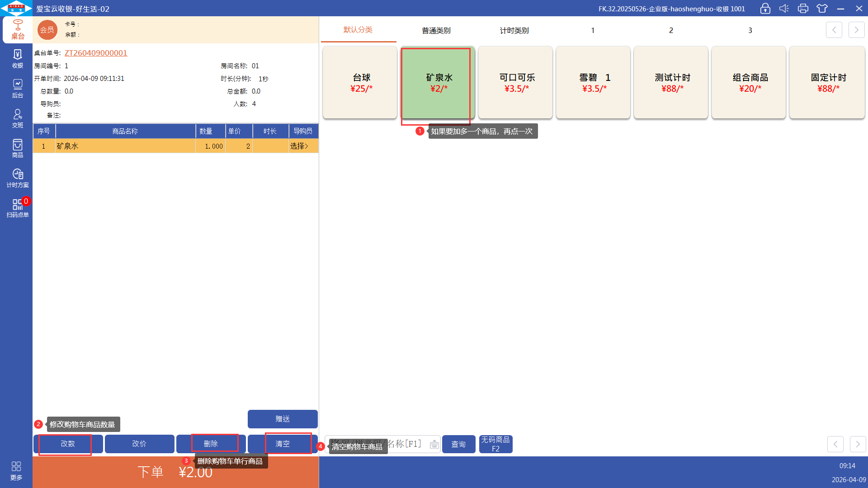Expand 选择 in the 导购员 column

point(299,146)
